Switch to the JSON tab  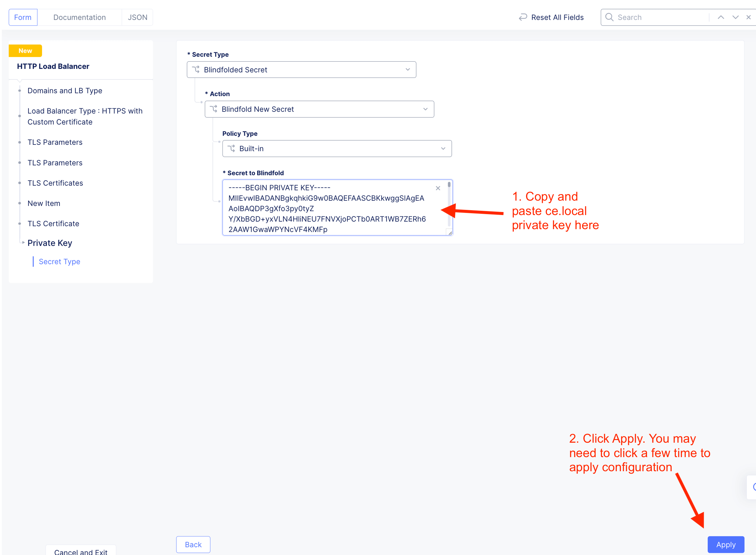pyautogui.click(x=138, y=17)
